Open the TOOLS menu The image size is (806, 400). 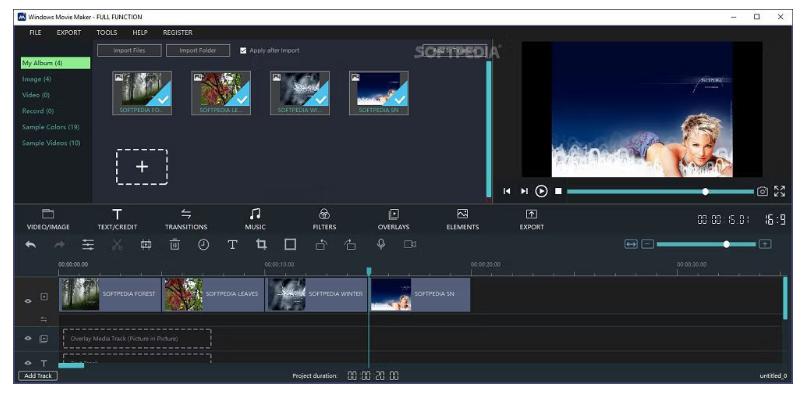pos(107,32)
